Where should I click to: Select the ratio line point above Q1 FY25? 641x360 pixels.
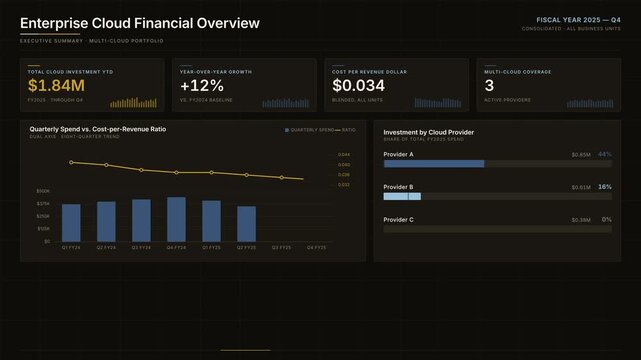point(211,172)
